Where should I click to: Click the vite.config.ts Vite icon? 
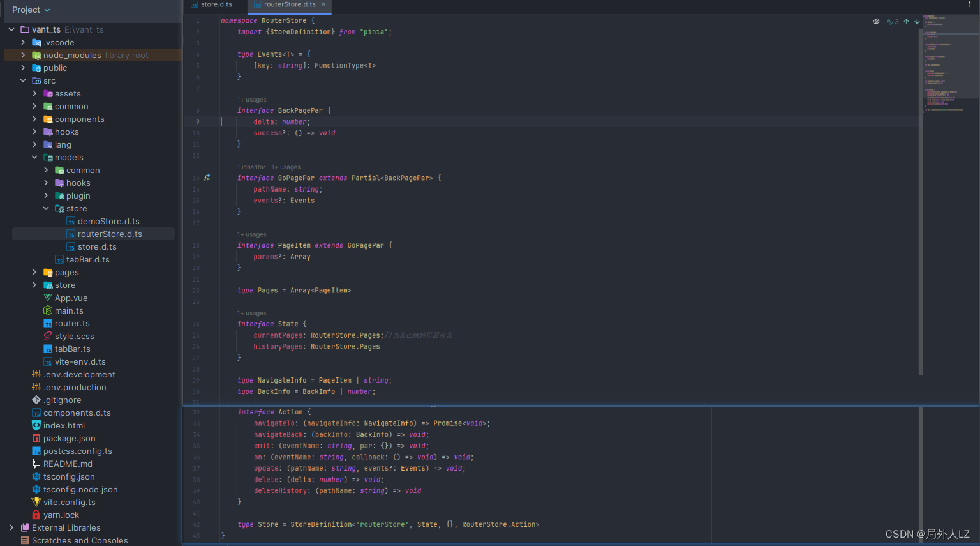(36, 502)
